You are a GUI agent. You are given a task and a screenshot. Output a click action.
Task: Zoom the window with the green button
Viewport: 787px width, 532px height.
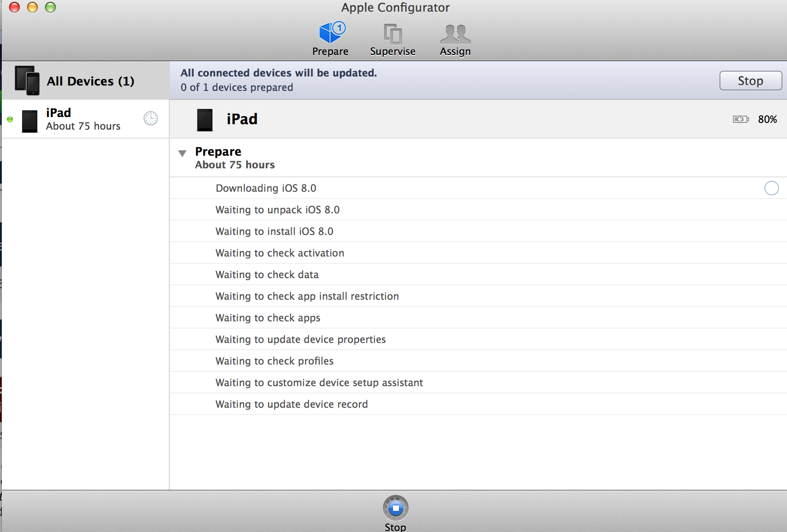pyautogui.click(x=50, y=7)
